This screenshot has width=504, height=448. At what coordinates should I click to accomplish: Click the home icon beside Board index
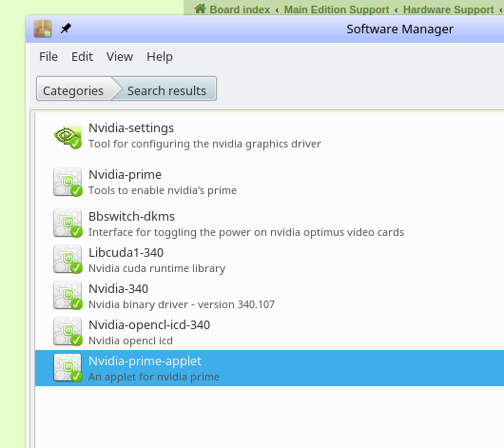(200, 9)
